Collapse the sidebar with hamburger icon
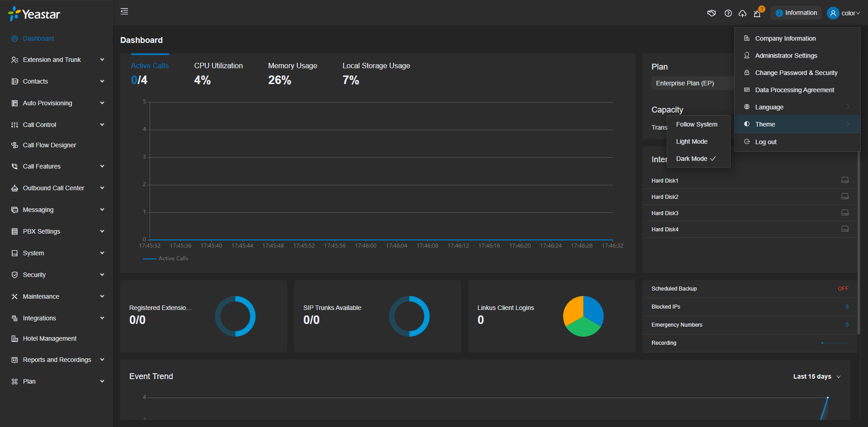The height and width of the screenshot is (427, 868). coord(124,11)
